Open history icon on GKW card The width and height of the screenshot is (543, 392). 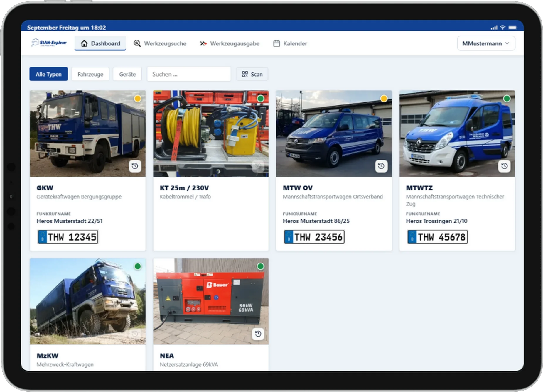(x=135, y=166)
